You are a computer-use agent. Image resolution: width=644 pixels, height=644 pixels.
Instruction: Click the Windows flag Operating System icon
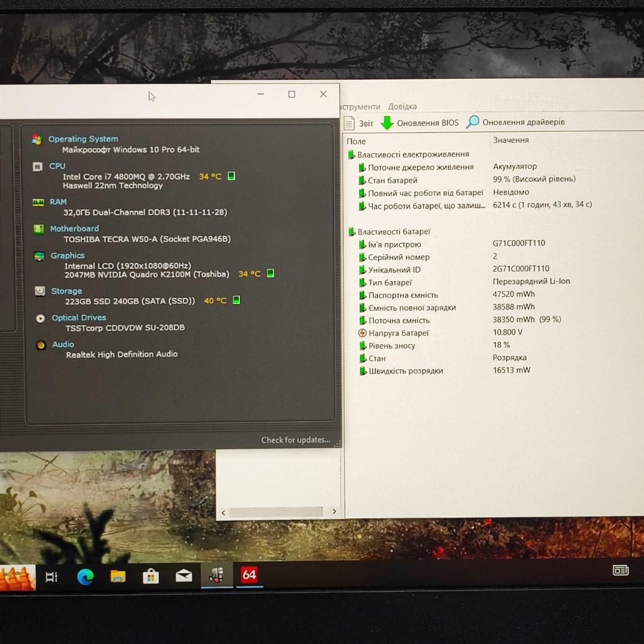(x=37, y=139)
